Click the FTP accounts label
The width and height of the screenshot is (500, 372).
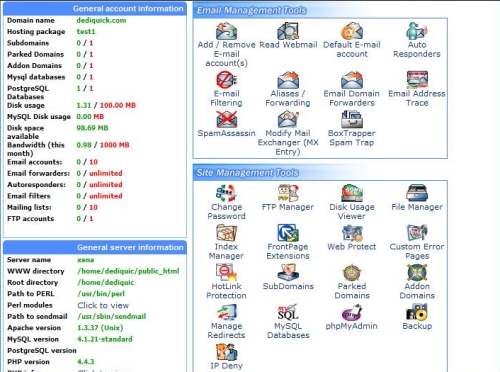(30, 219)
